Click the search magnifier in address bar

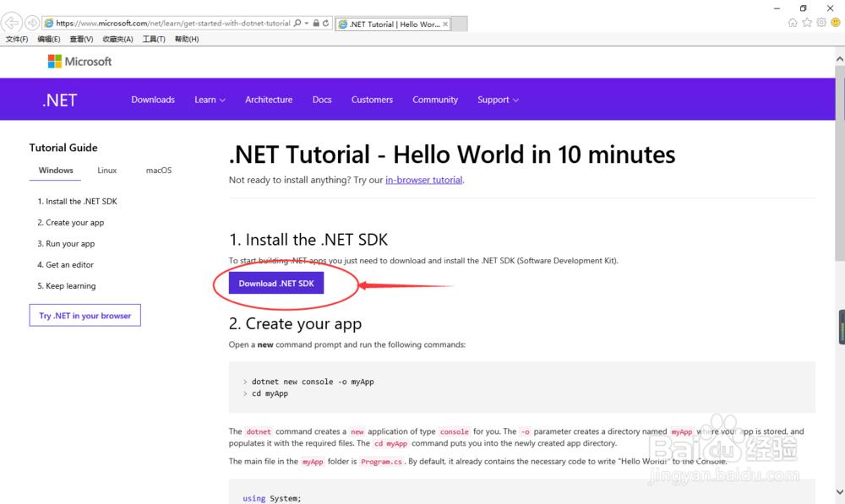pyautogui.click(x=297, y=23)
